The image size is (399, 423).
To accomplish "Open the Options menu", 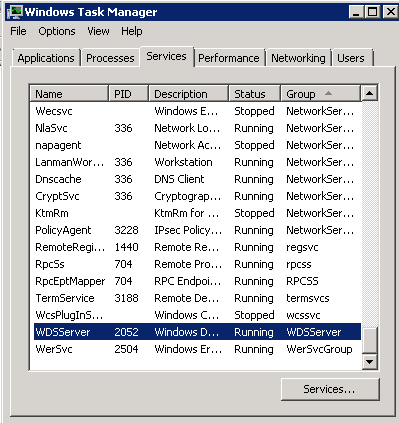I will pyautogui.click(x=57, y=31).
